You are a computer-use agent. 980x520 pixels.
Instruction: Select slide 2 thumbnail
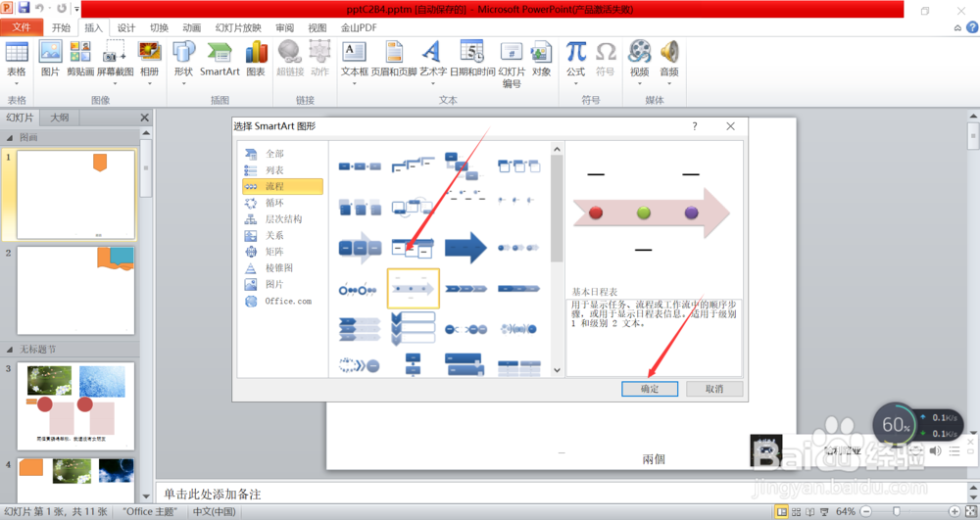tap(75, 290)
